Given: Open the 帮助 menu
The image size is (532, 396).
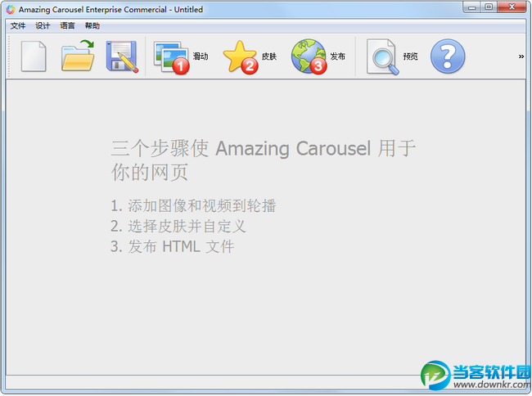Looking at the screenshot, I should 92,25.
